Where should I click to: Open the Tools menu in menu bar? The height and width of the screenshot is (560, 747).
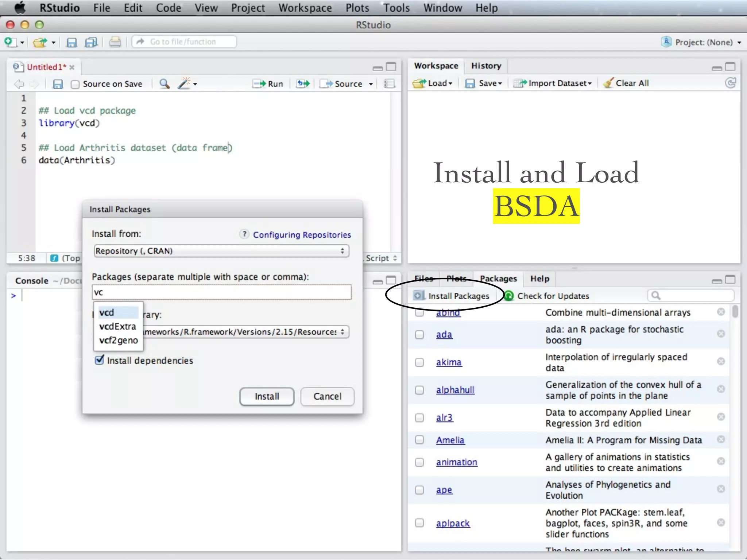[x=396, y=8]
